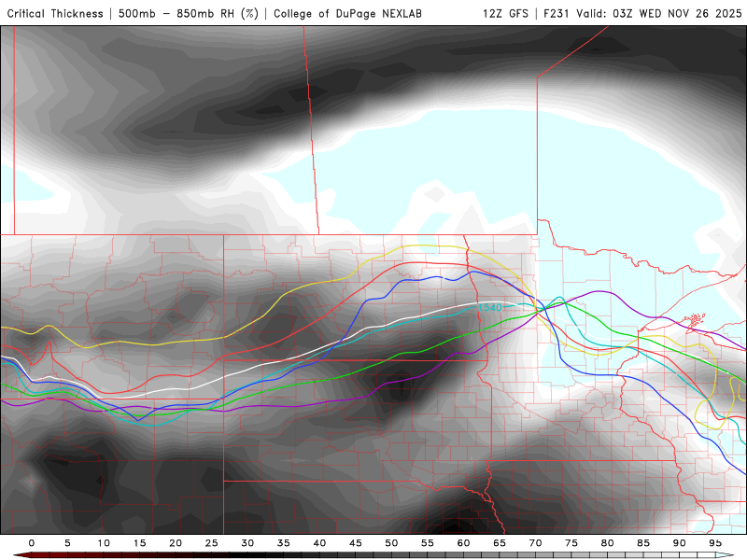
Task: Click the "College of DuPage NEXLAB" text
Action: 347,14
